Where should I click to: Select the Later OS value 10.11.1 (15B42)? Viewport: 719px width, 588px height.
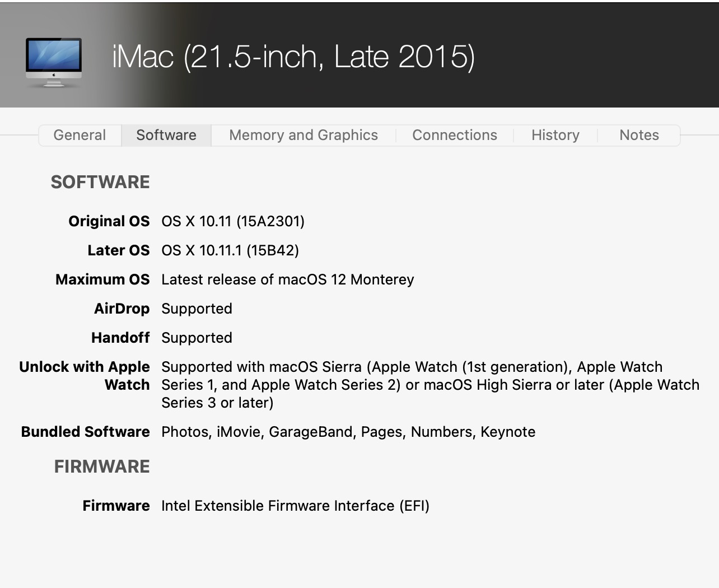pos(230,250)
